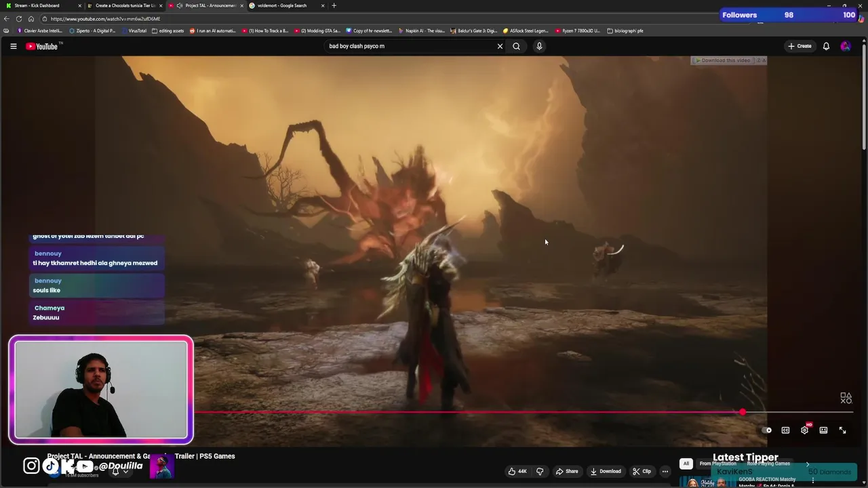Dislike the video
Viewport: 868px width, 488px height.
[540, 471]
